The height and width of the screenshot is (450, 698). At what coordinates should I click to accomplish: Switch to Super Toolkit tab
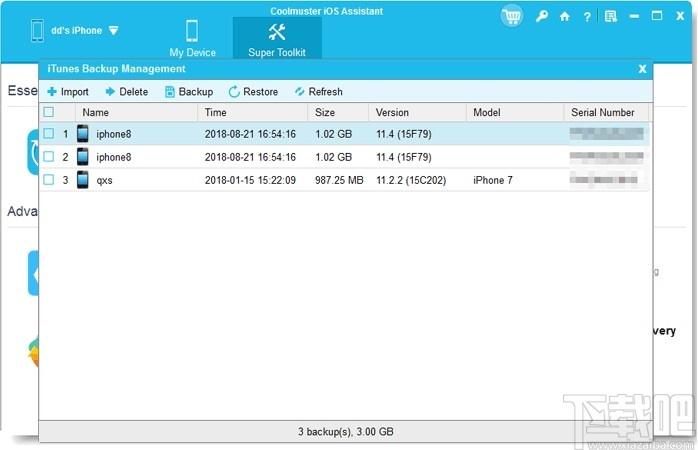coord(277,39)
